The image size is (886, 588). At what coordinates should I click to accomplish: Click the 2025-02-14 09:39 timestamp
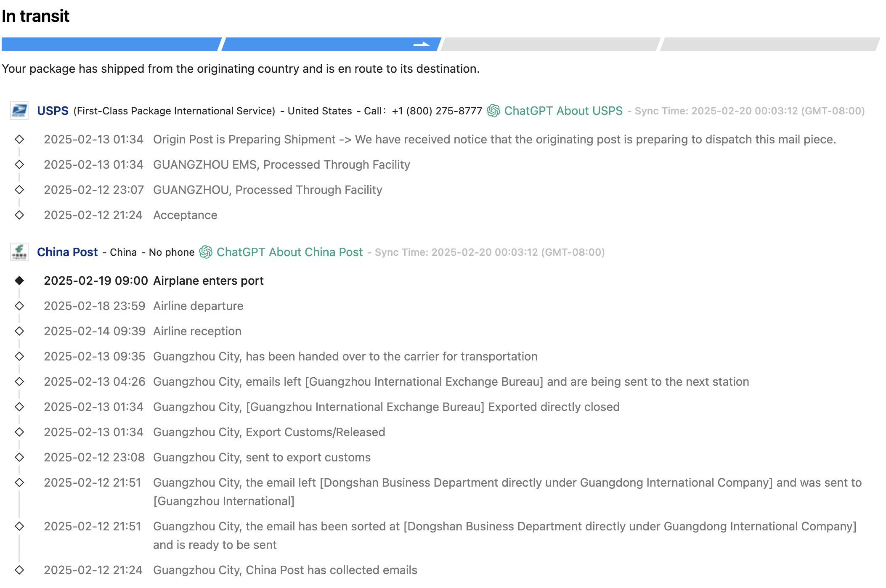[x=95, y=331]
